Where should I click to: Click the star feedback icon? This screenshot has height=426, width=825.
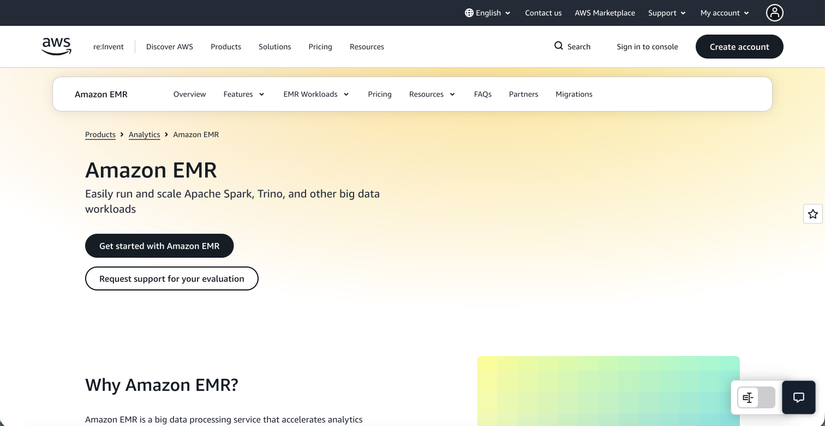[813, 214]
